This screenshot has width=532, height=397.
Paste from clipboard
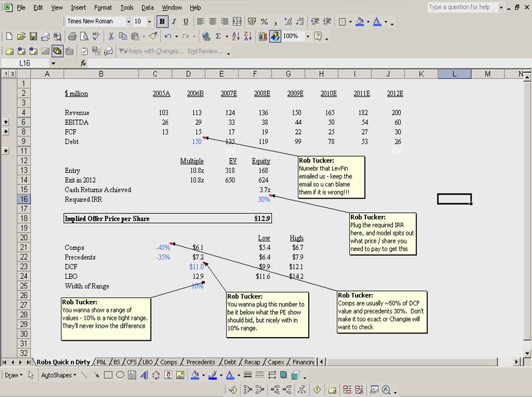coord(135,36)
